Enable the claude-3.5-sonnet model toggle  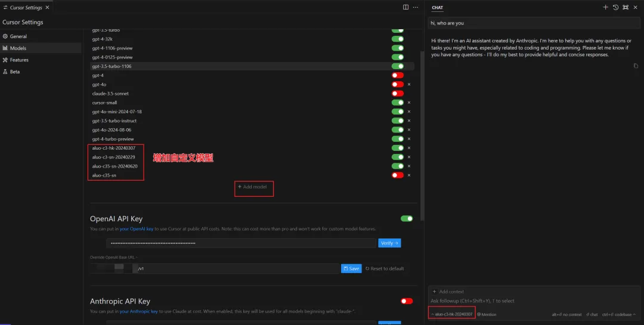[397, 94]
